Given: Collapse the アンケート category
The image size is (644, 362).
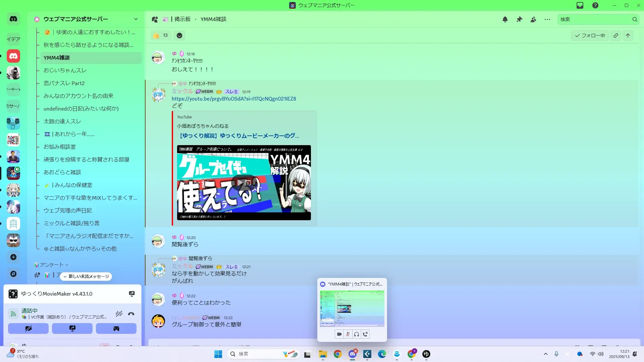Looking at the screenshot, I should click(x=51, y=265).
